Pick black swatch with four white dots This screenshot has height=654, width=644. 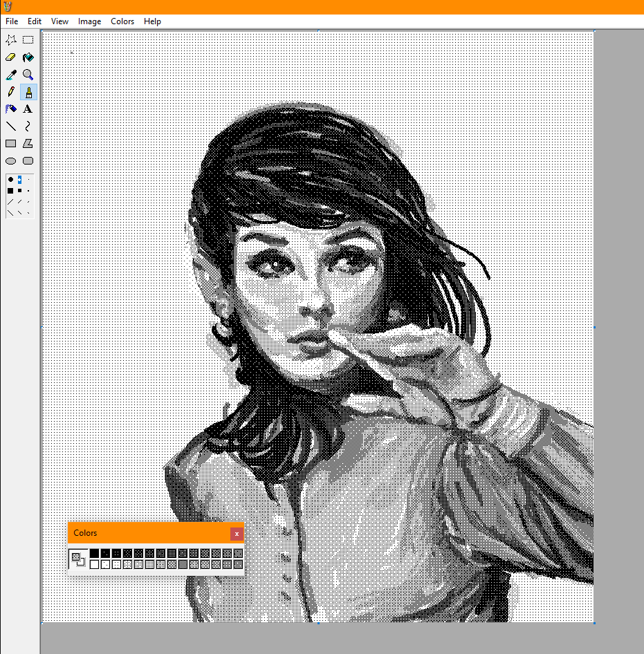point(116,554)
